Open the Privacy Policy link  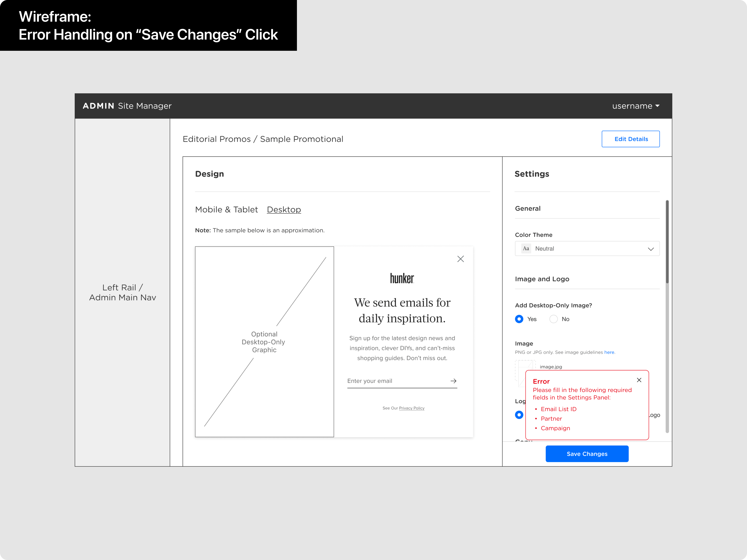[411, 408]
